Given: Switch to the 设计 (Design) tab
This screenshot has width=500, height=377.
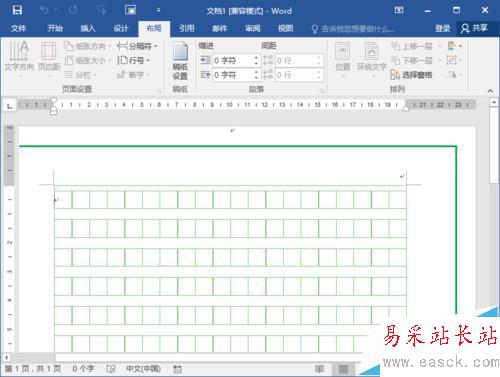Looking at the screenshot, I should click(x=121, y=28).
